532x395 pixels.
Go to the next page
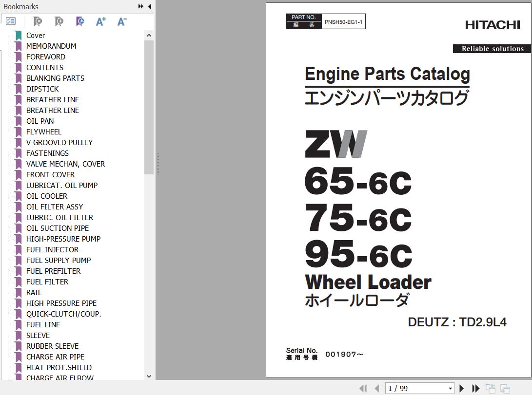[462, 388]
